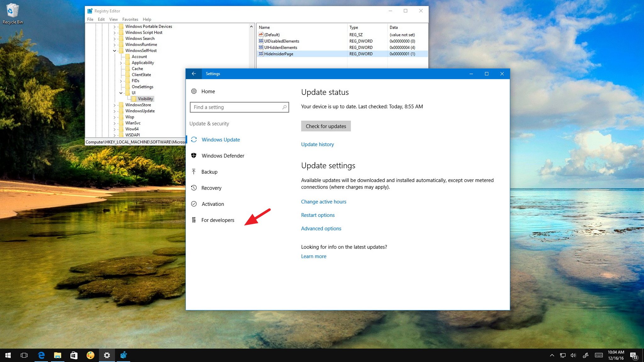Image resolution: width=644 pixels, height=362 pixels.
Task: Click the Registry Editor File menu
Action: coord(90,19)
